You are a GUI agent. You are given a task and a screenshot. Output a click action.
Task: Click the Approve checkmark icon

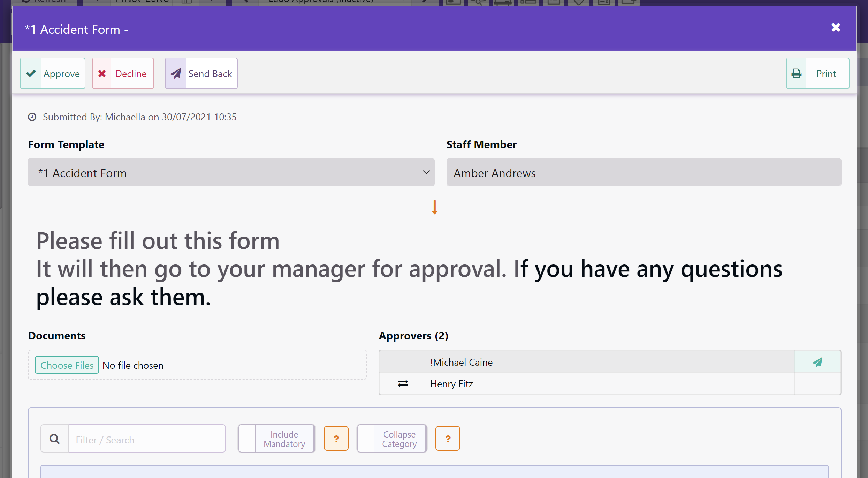click(x=31, y=73)
